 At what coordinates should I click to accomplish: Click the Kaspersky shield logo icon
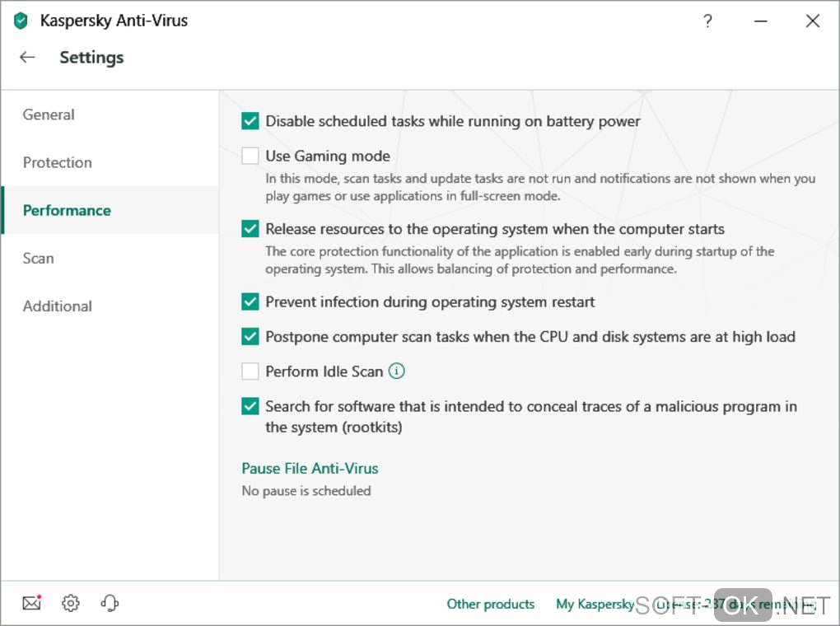[21, 21]
